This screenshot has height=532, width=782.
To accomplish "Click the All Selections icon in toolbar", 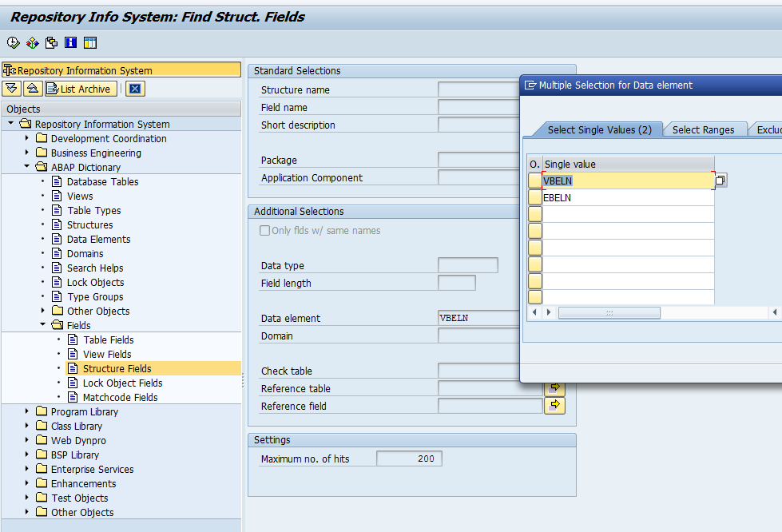I will point(51,43).
